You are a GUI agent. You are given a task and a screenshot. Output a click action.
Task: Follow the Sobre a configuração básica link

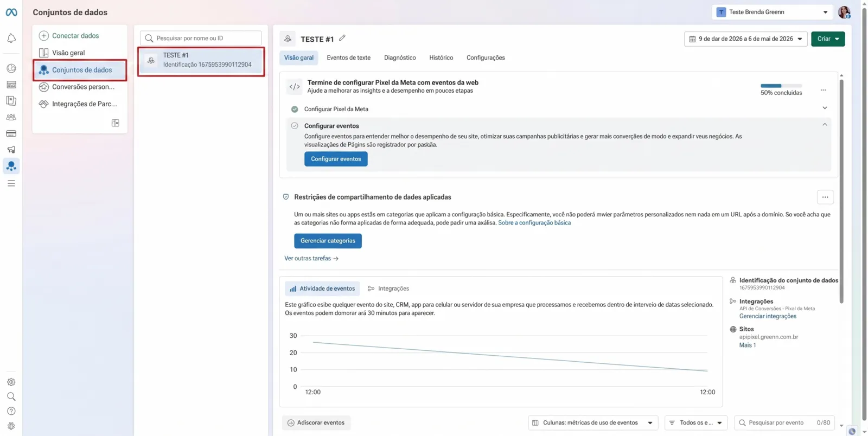coord(534,223)
